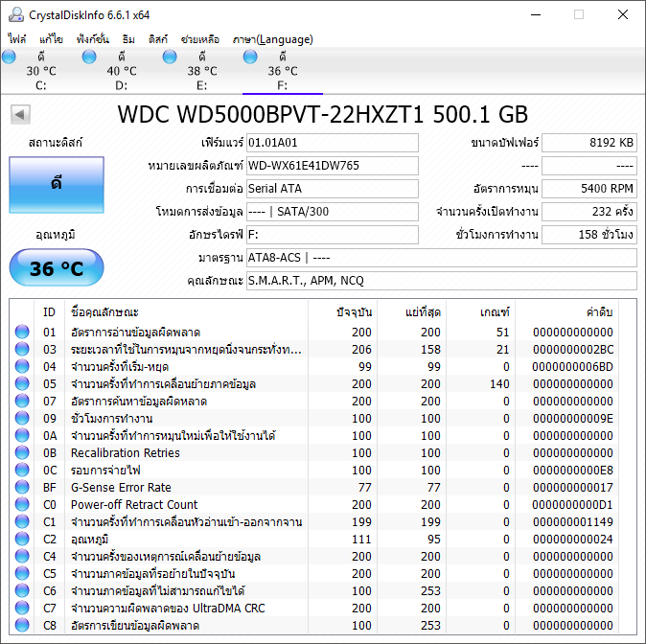Click status orb for attribute C6
This screenshot has height=644, width=646.
pos(22,591)
